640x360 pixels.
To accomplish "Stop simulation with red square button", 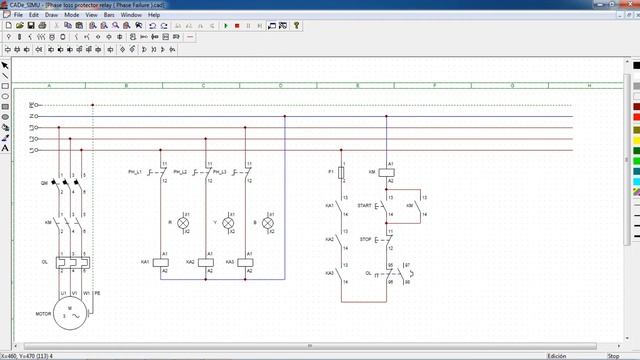I will (237, 26).
